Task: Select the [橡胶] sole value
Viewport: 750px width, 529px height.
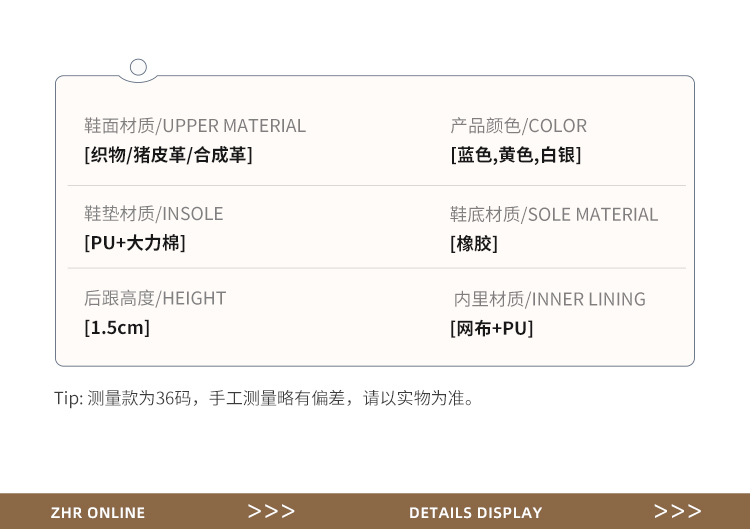Action: 474,243
